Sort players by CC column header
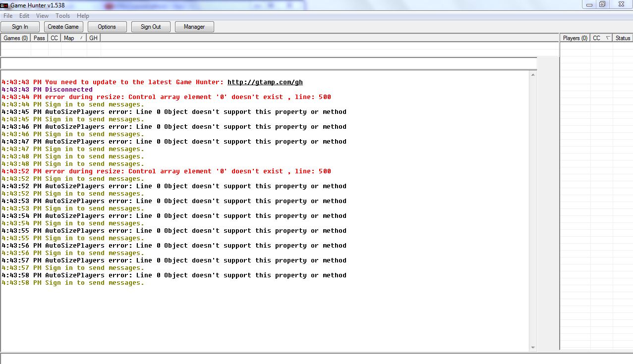The width and height of the screenshot is (633, 364). [x=601, y=38]
